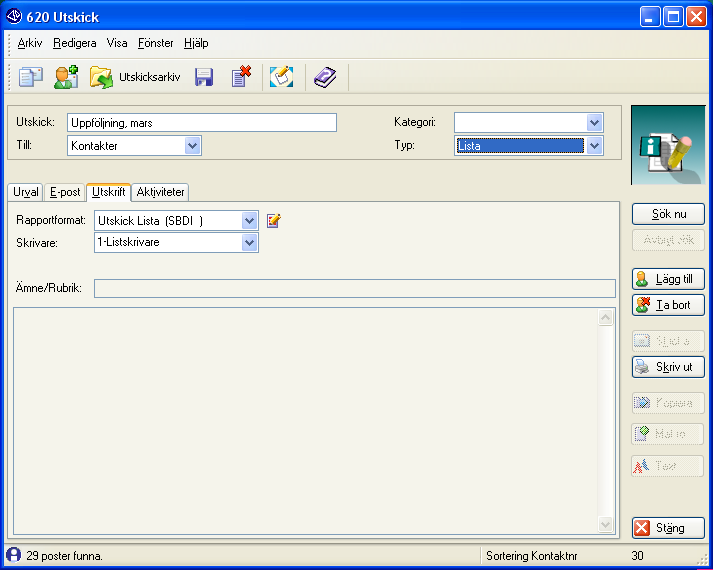Click scrollbar down arrow in text area
The image size is (713, 570).
[606, 524]
